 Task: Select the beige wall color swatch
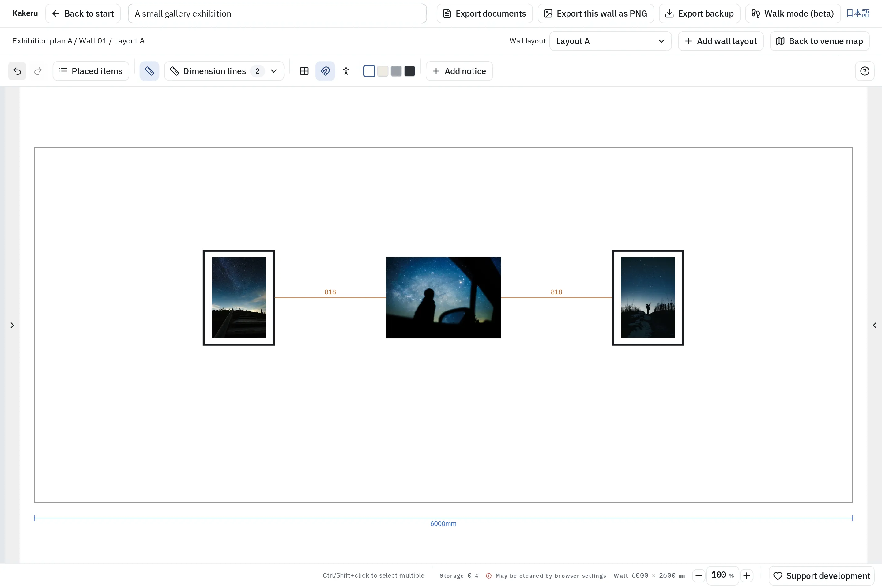(x=383, y=71)
